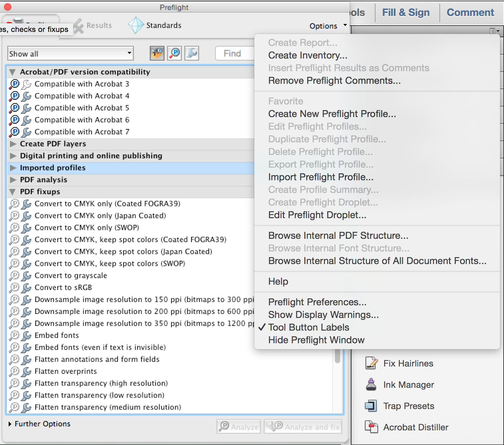The width and height of the screenshot is (504, 445).
Task: Click the Select single checks magnifier icon
Action: point(174,53)
